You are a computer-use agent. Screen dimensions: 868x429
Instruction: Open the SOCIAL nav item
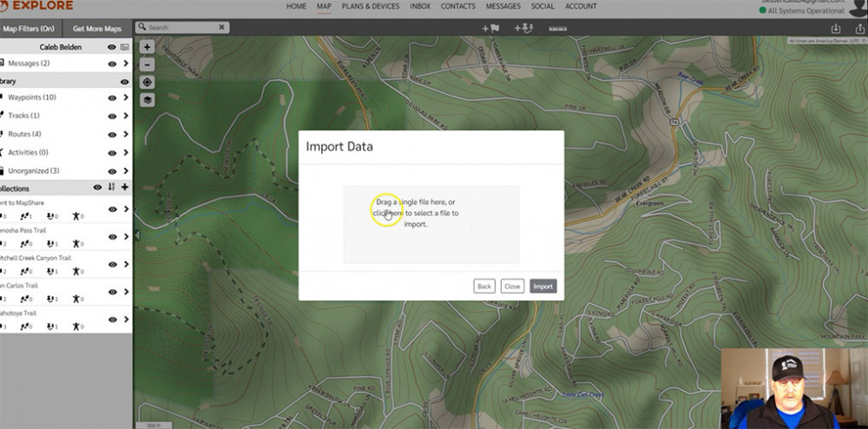(542, 6)
